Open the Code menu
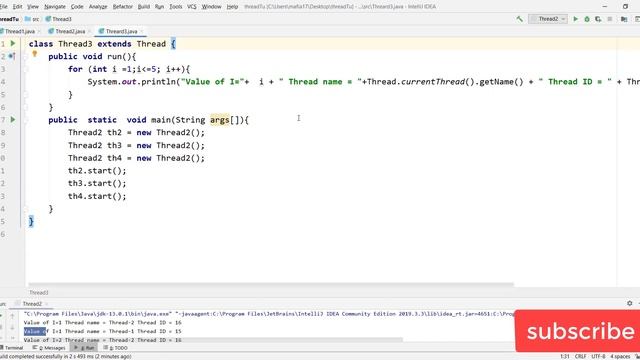This screenshot has height=360, width=640. point(77,7)
